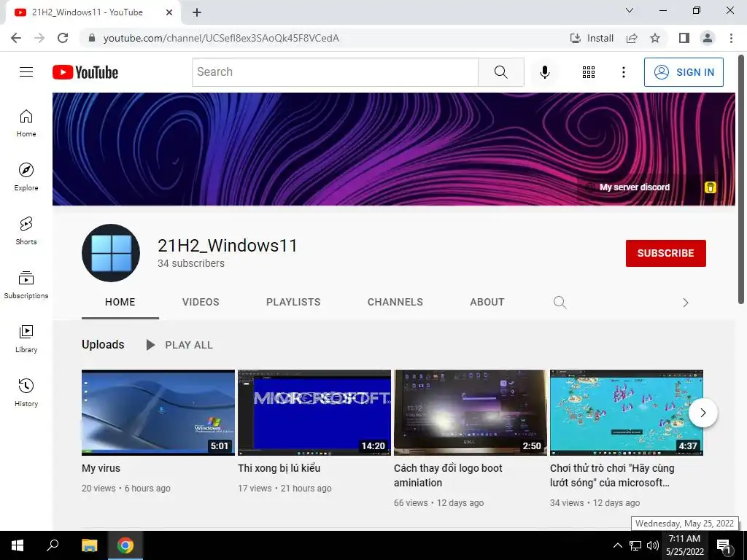The width and height of the screenshot is (747, 560).
Task: Open the 2:50 laptop video thumbnail
Action: tap(471, 413)
